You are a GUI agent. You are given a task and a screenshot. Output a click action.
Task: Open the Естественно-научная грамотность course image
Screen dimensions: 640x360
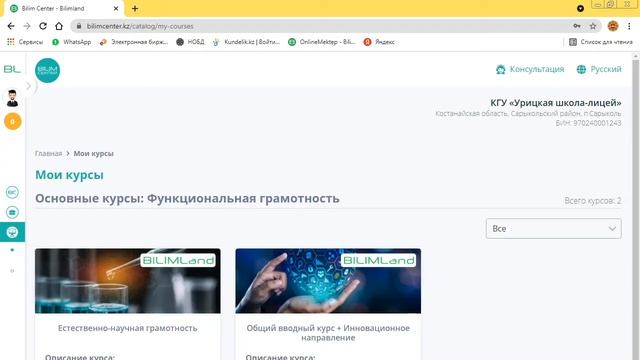coord(128,281)
